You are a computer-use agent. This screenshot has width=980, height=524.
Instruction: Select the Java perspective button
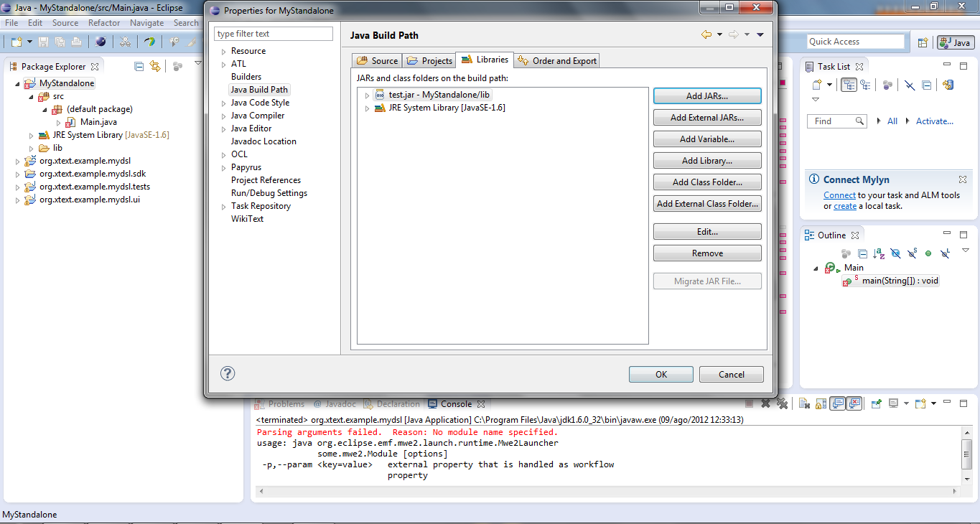[955, 42]
